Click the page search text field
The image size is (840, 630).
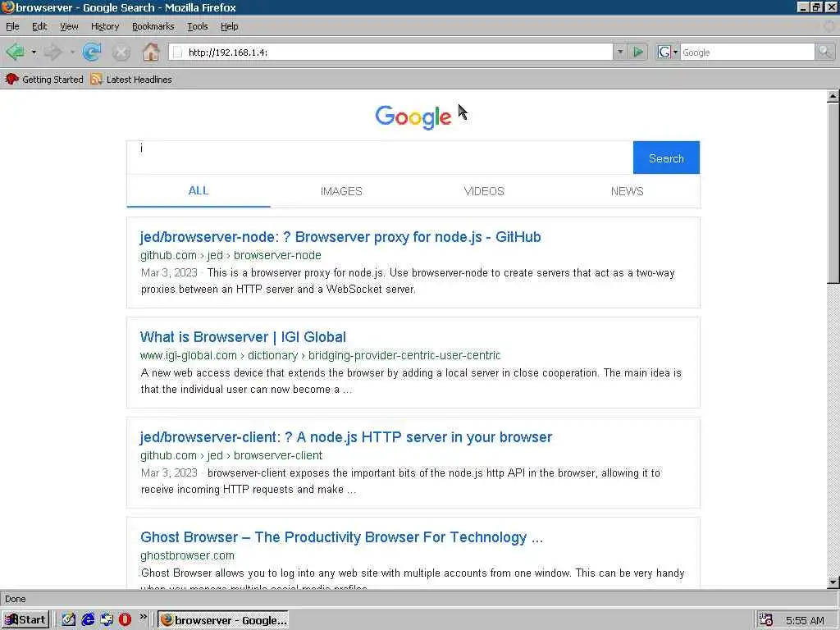[380, 157]
